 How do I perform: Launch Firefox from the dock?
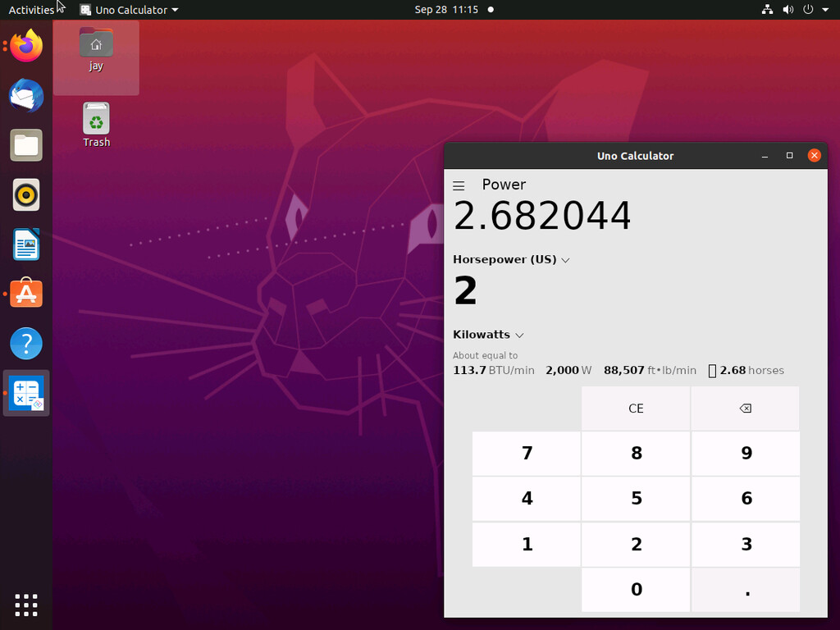pos(26,46)
